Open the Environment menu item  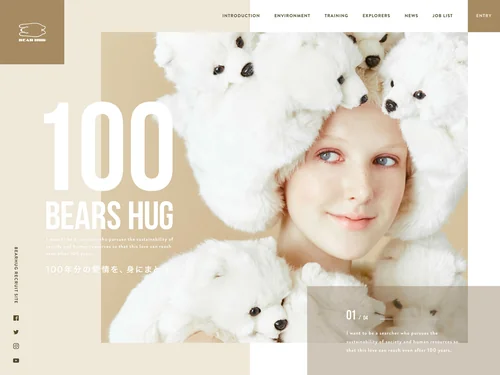pos(292,16)
